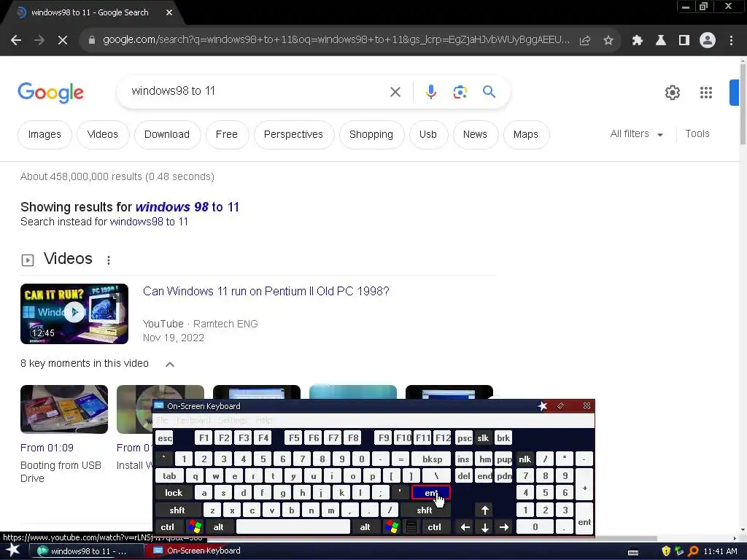Open the tray magnifier icon

693,551
